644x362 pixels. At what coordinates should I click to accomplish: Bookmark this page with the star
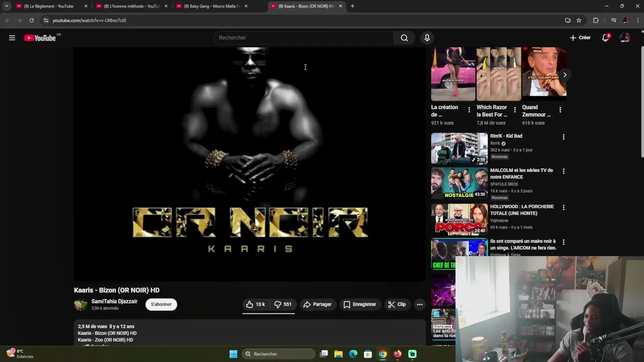point(579,20)
